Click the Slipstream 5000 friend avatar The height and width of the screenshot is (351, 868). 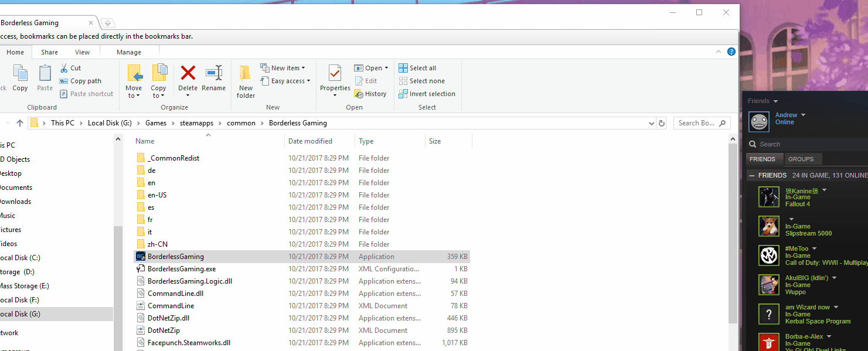(x=769, y=226)
